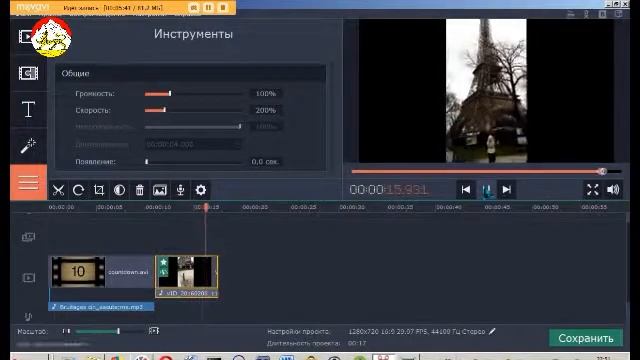Select the orange hamburger Tools tab

pos(28,182)
